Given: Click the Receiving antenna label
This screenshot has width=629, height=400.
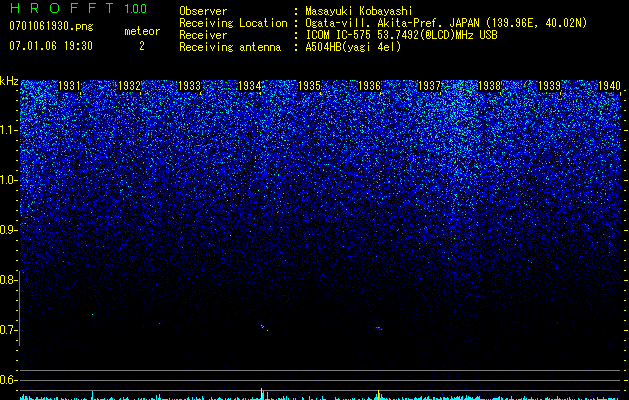Looking at the screenshot, I should (x=230, y=47).
